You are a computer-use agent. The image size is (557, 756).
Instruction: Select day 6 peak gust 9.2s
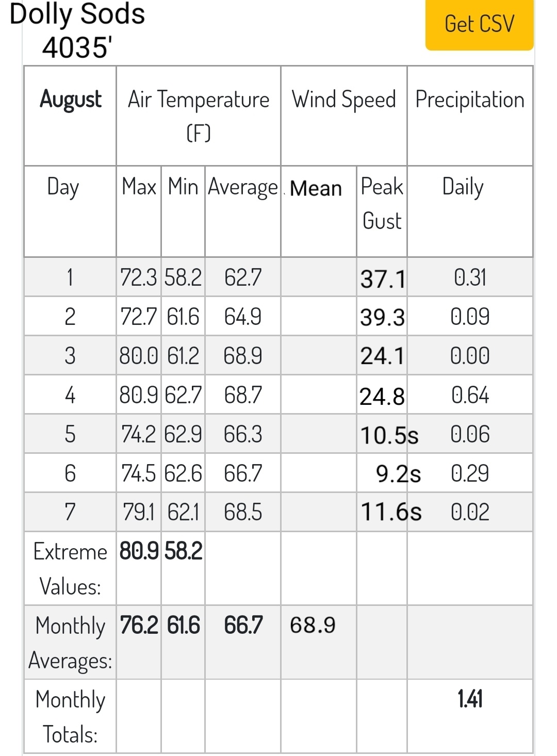(x=398, y=474)
